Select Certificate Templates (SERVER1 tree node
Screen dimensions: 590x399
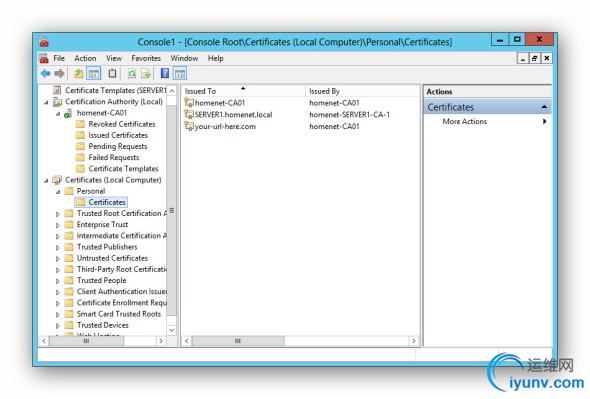coord(116,90)
